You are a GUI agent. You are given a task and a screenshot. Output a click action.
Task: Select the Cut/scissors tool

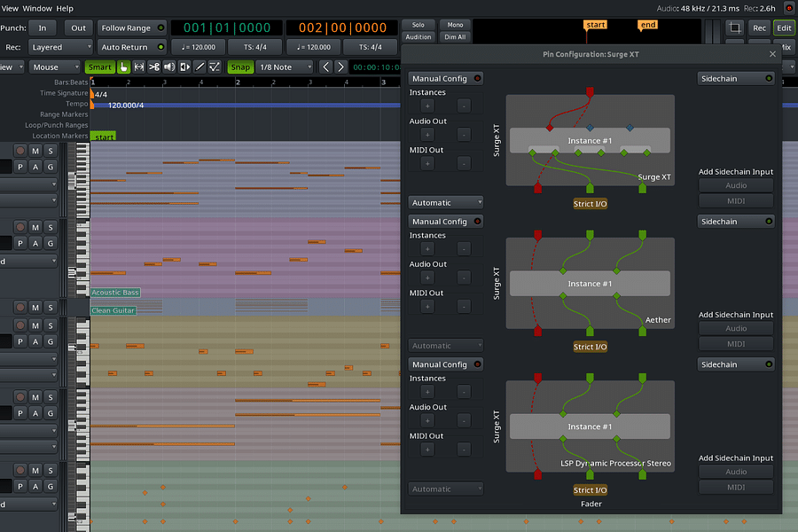point(154,67)
